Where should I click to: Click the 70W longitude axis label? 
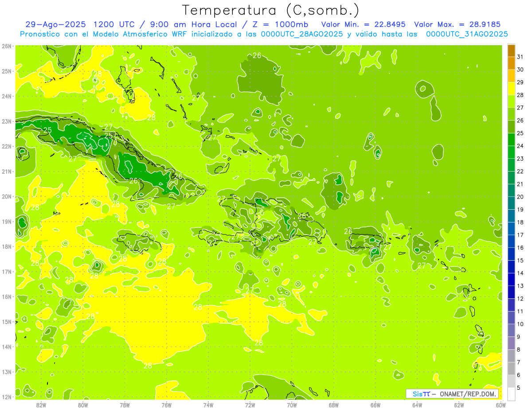click(292, 405)
